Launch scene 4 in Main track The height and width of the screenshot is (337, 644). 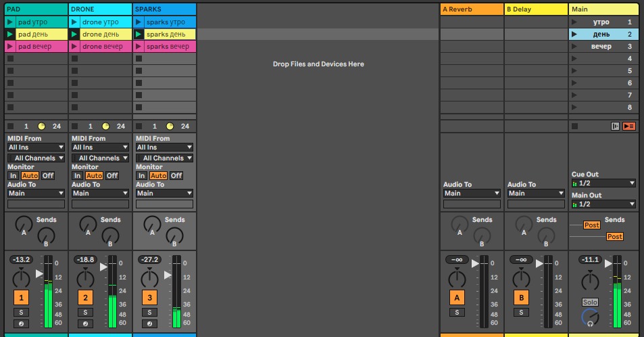(574, 58)
